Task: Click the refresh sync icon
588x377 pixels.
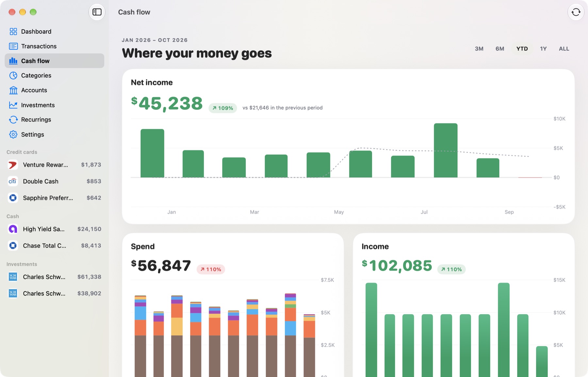Action: click(x=576, y=12)
